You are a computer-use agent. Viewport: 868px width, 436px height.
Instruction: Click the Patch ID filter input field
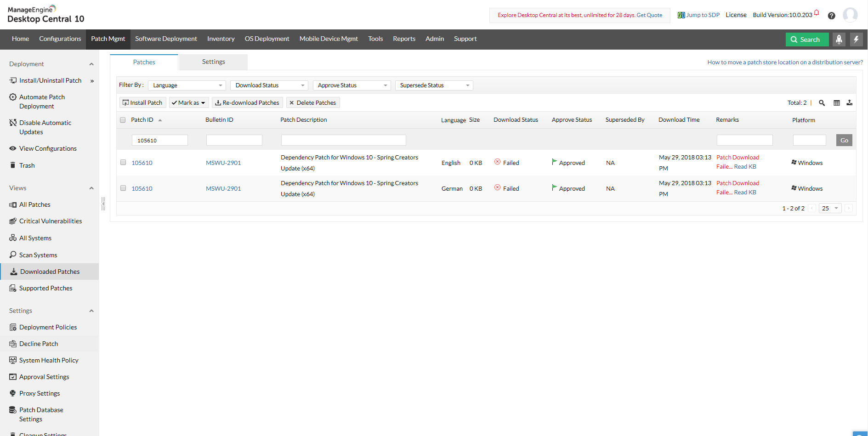pos(160,140)
